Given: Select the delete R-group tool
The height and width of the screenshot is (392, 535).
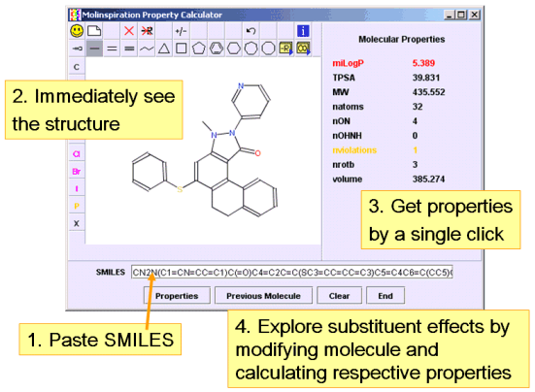Looking at the screenshot, I should [147, 31].
